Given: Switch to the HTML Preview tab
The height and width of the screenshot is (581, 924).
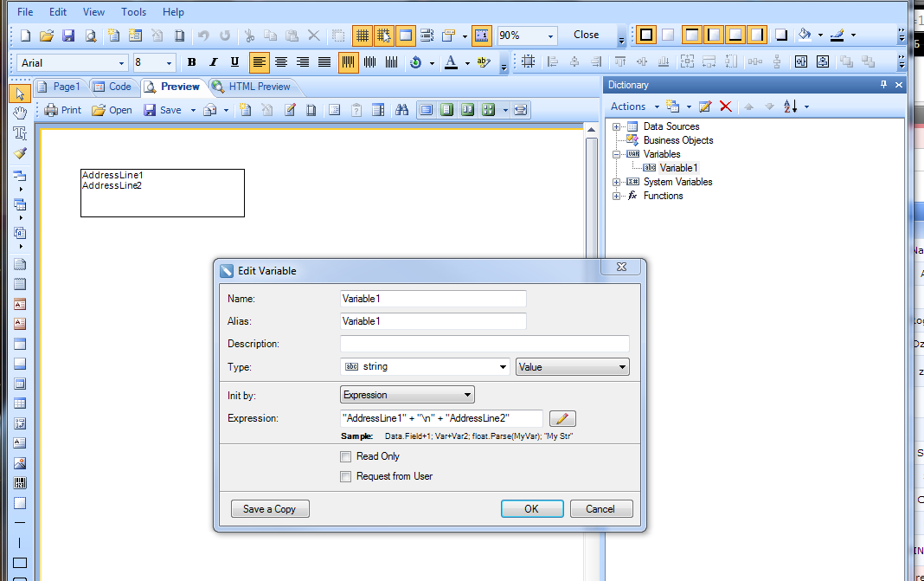Looking at the screenshot, I should click(253, 87).
